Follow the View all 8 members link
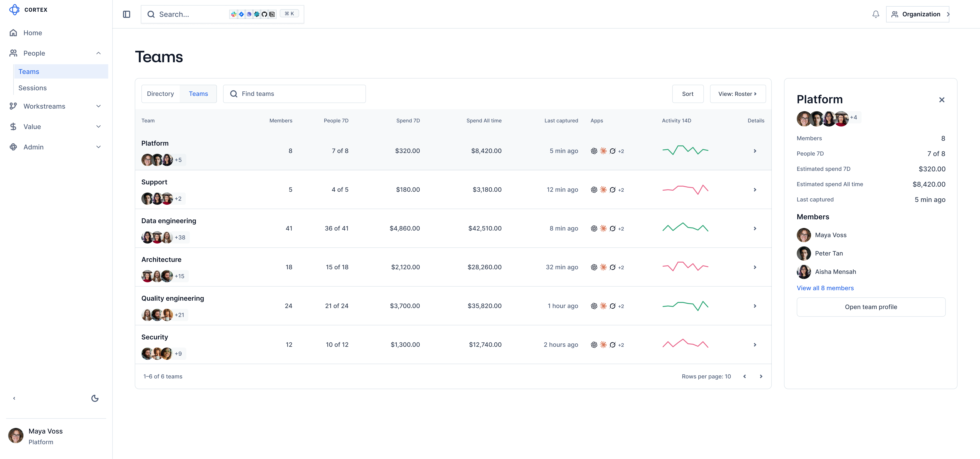This screenshot has width=980, height=459. coord(825,288)
